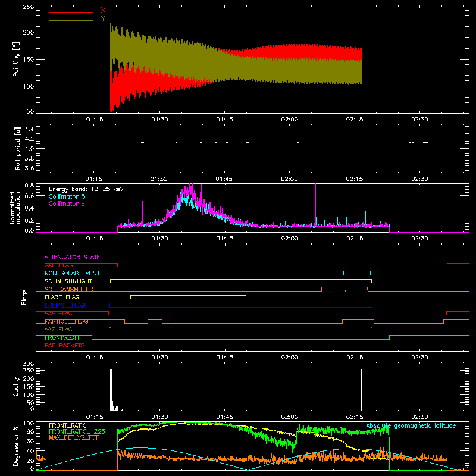Click the 250 value on Pointing axis

[29, 7]
